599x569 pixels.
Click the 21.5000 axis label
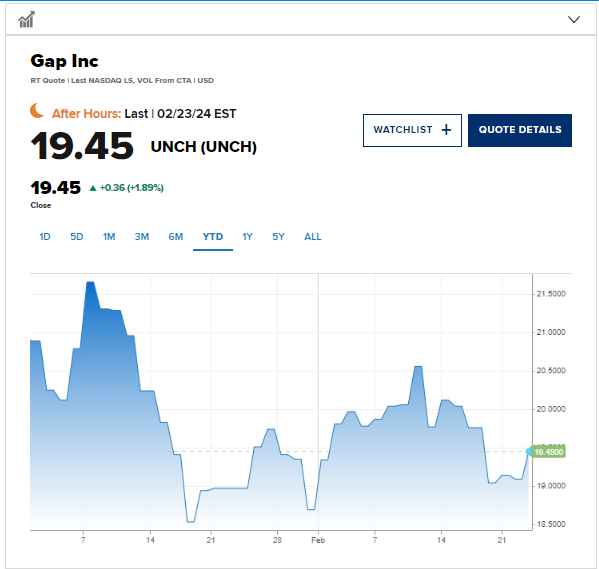tap(551, 293)
